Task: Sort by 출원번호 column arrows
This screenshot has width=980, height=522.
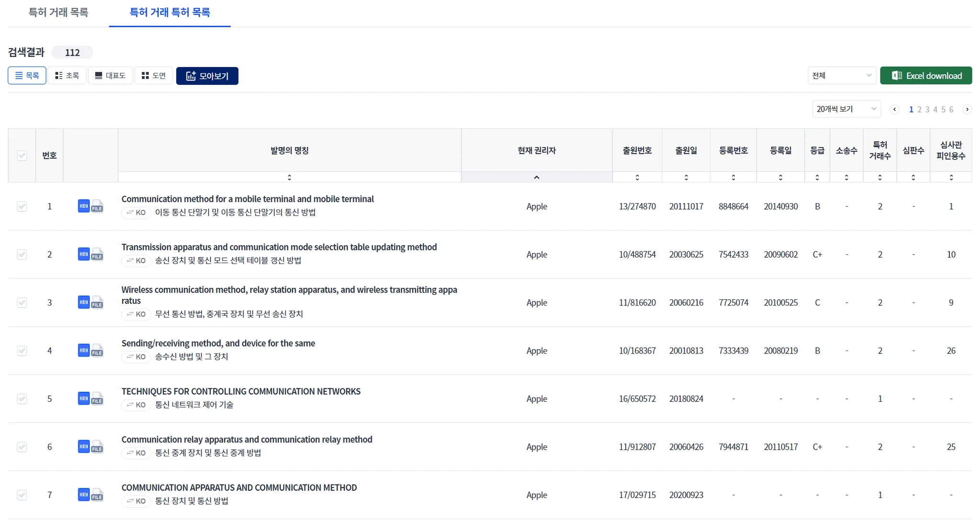Action: (637, 177)
